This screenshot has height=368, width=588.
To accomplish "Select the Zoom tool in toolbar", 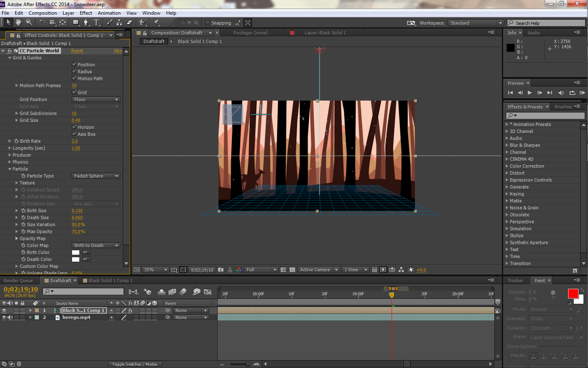I will [29, 22].
